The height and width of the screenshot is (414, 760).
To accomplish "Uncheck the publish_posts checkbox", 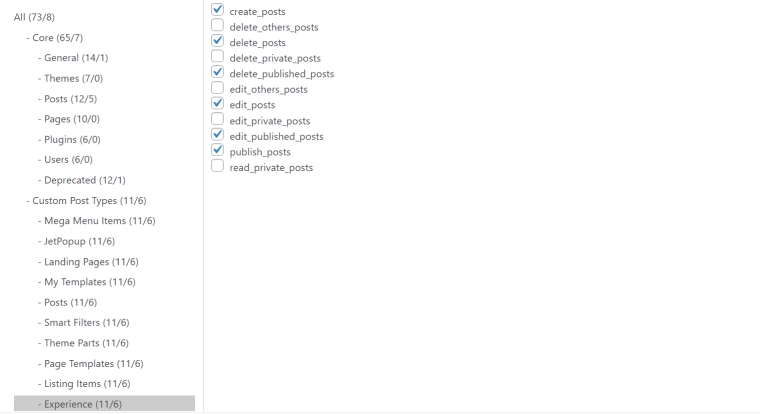I will [x=217, y=150].
